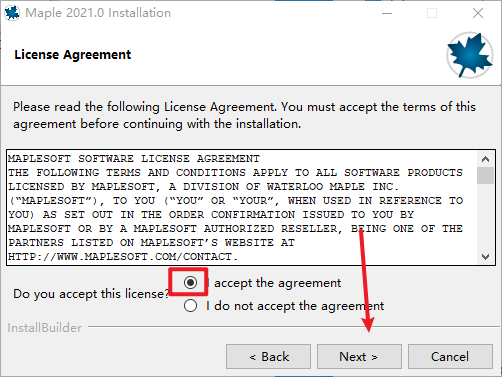Close the Maple 2021.0 Installation window

478,13
